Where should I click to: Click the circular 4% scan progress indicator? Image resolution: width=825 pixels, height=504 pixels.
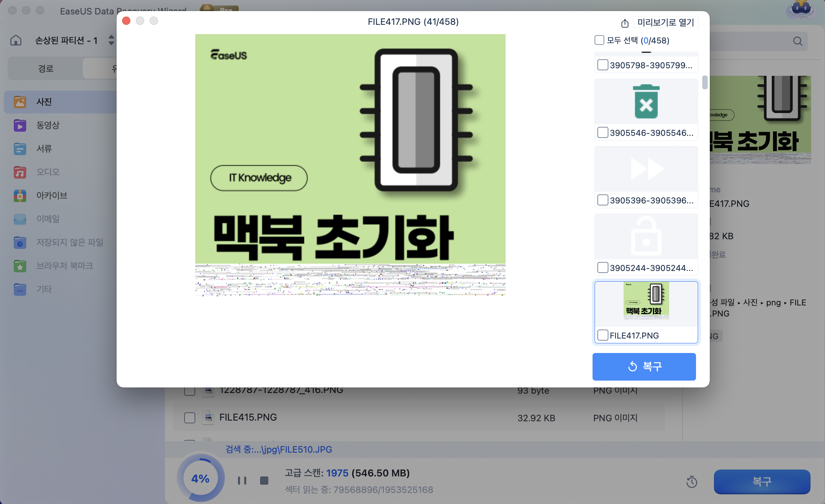(200, 478)
